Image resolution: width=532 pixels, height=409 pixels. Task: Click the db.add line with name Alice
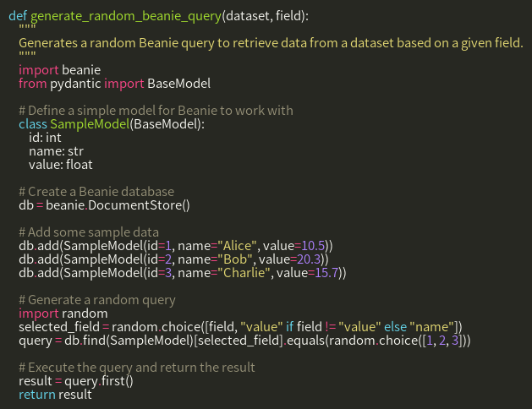(176, 246)
